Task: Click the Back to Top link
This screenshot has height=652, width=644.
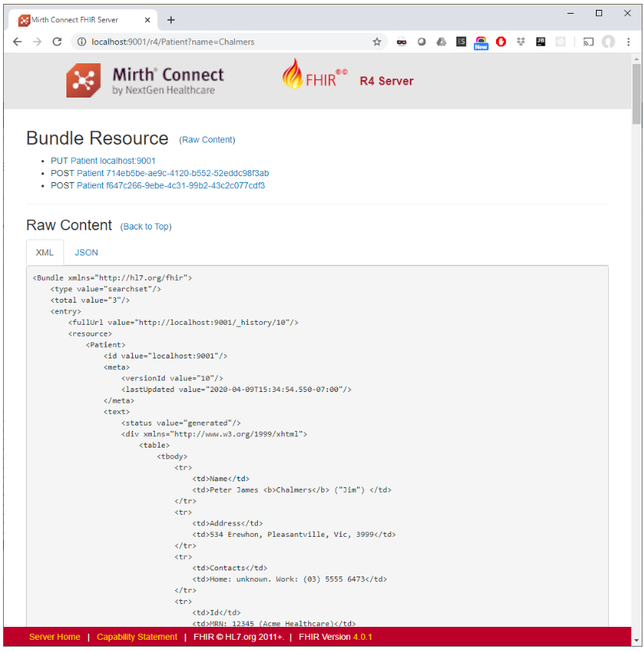Action: (146, 226)
